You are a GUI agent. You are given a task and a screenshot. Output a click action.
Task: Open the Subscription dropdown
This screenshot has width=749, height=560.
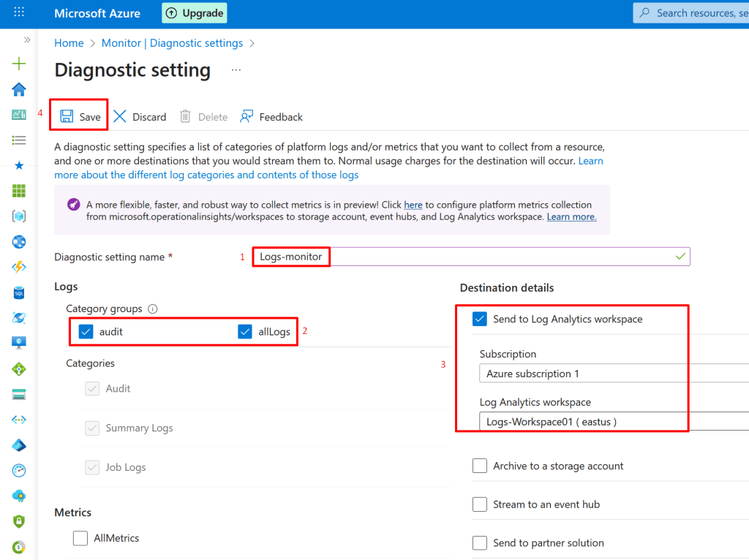(613, 374)
